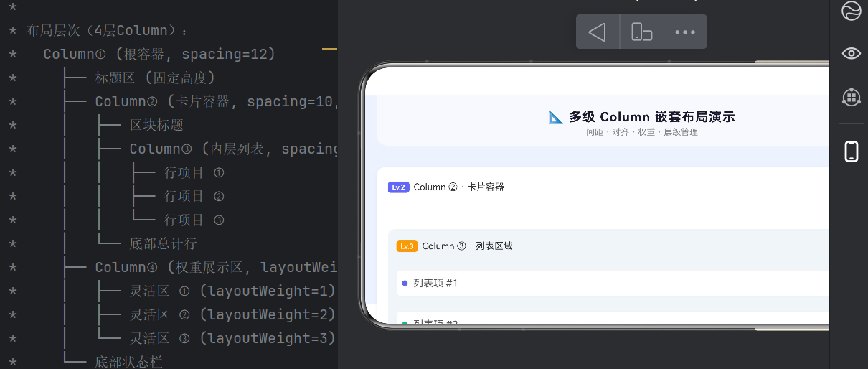The width and height of the screenshot is (868, 369).
Task: Click subtitle 间距 · 对齐 · 权重 · 层级管理
Action: pos(642,132)
